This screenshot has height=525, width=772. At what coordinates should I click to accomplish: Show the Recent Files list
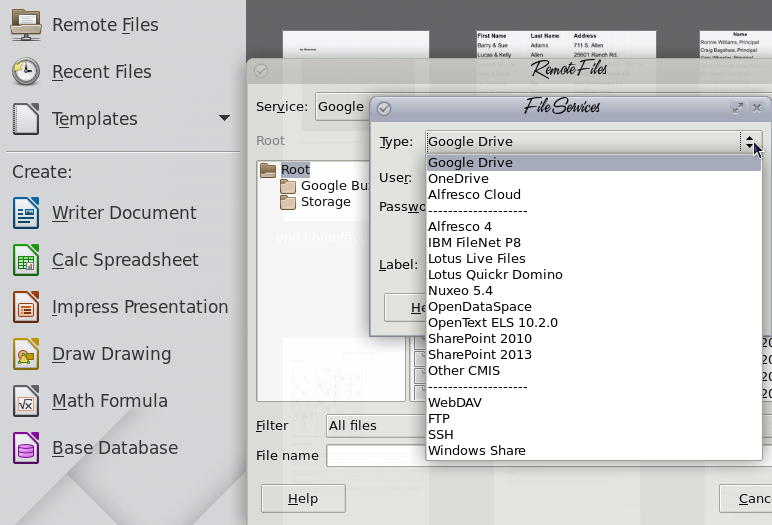101,72
